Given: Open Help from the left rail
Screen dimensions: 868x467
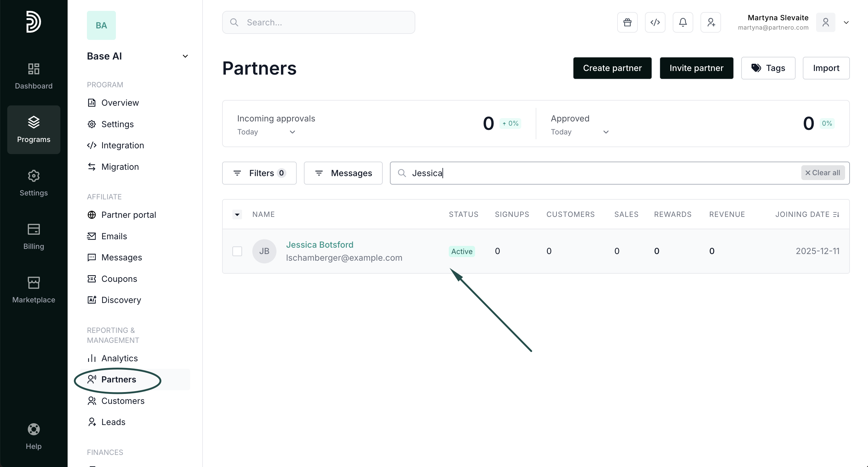Looking at the screenshot, I should point(34,436).
